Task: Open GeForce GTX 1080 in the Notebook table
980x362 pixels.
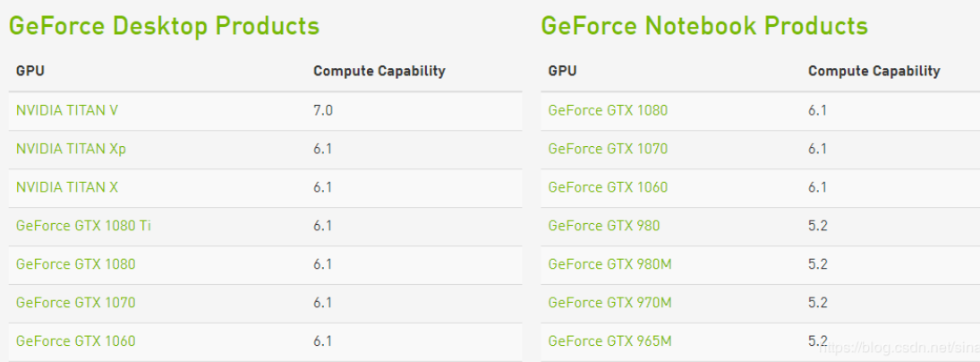Action: (608, 110)
